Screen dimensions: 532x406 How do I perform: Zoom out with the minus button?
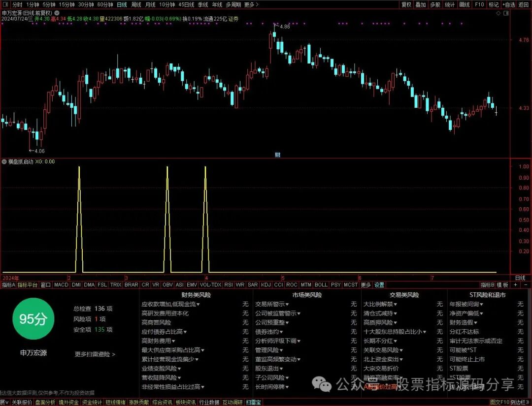[526, 285]
